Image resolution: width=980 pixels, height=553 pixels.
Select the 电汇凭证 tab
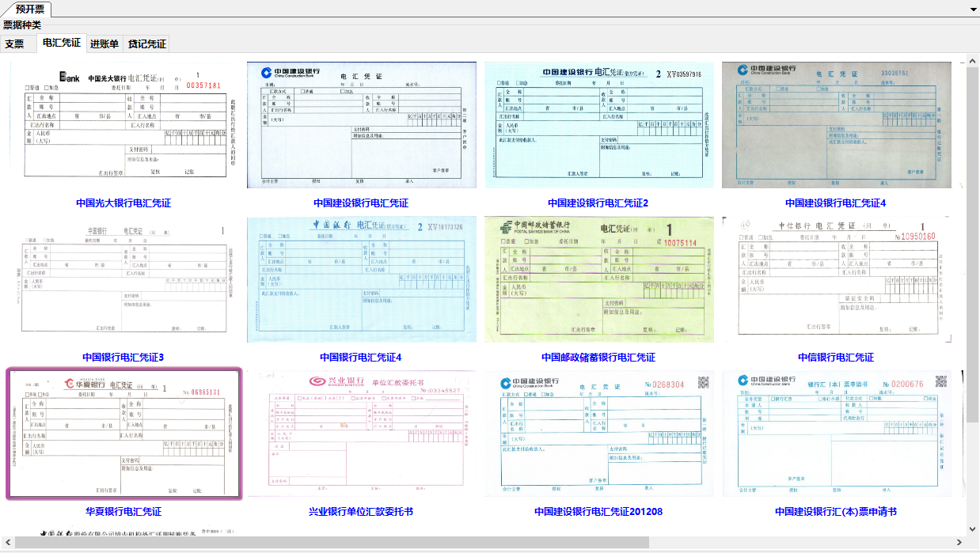coord(61,44)
